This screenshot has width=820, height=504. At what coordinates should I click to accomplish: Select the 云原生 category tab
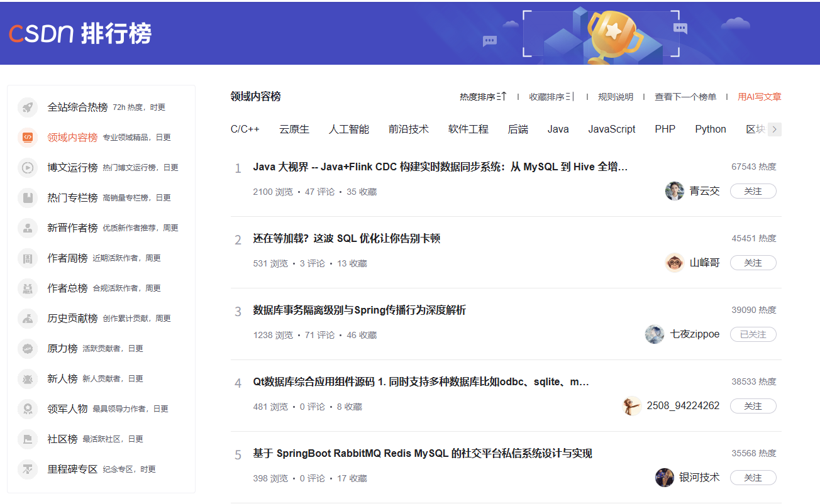pos(294,129)
